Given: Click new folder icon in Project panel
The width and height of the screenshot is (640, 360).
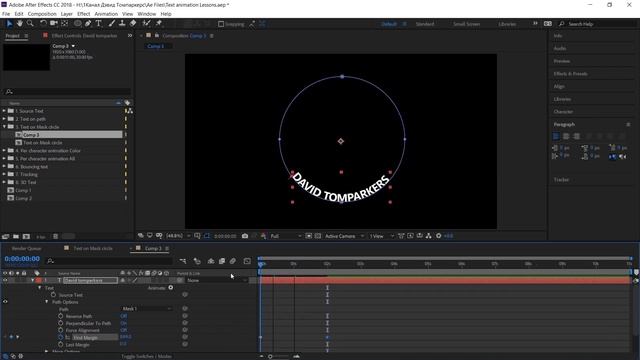Looking at the screenshot, I should click(16, 237).
